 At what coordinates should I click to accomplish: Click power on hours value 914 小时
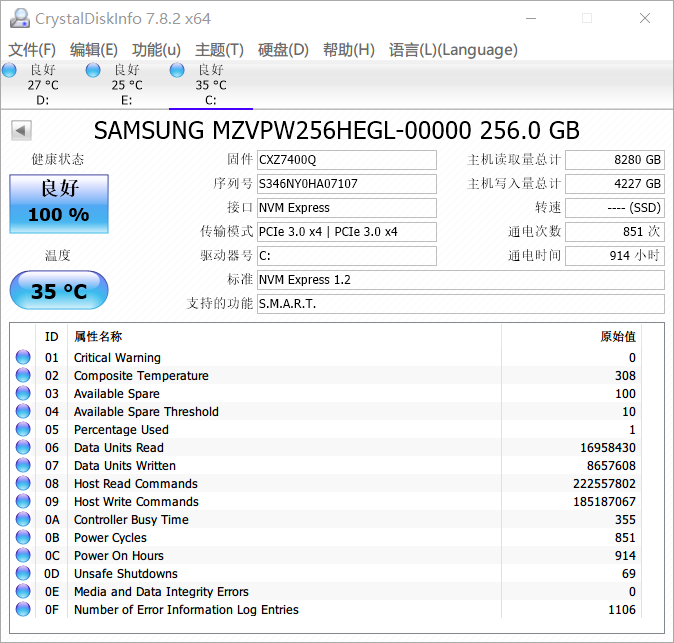(615, 256)
